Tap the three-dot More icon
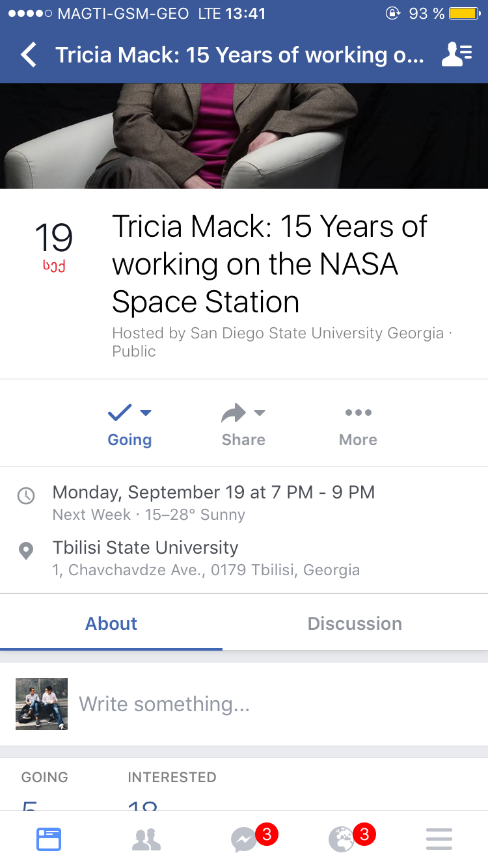The width and height of the screenshot is (488, 868). coord(358,413)
